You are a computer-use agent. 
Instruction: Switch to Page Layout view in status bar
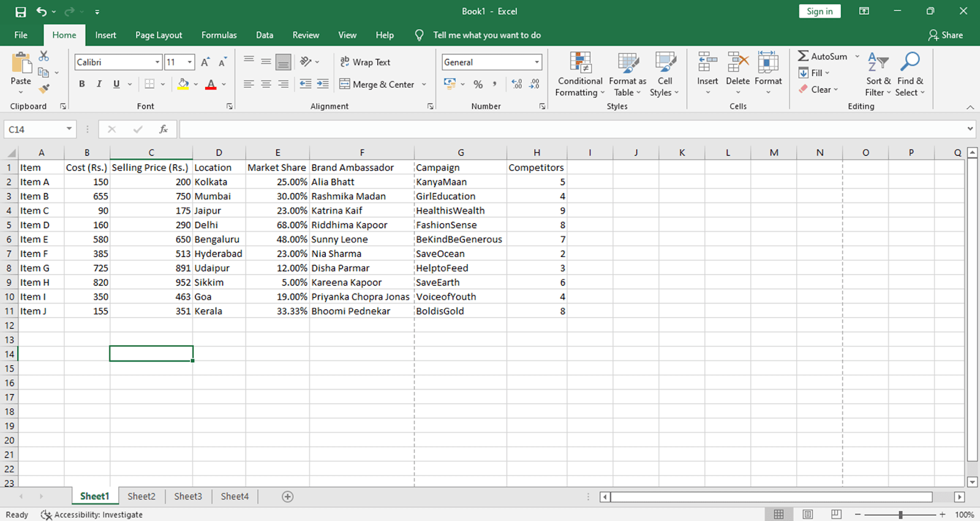point(808,514)
